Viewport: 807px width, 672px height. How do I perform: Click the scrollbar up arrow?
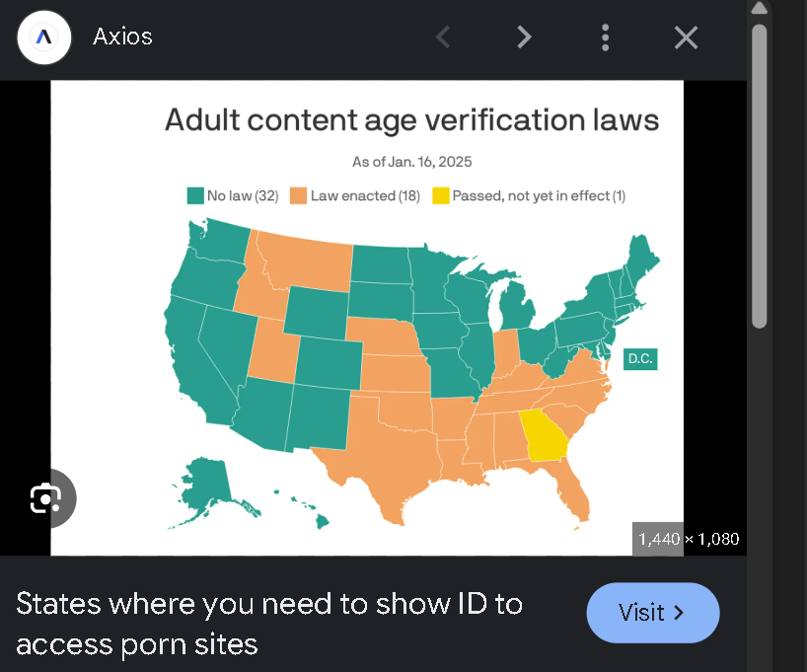point(759,8)
